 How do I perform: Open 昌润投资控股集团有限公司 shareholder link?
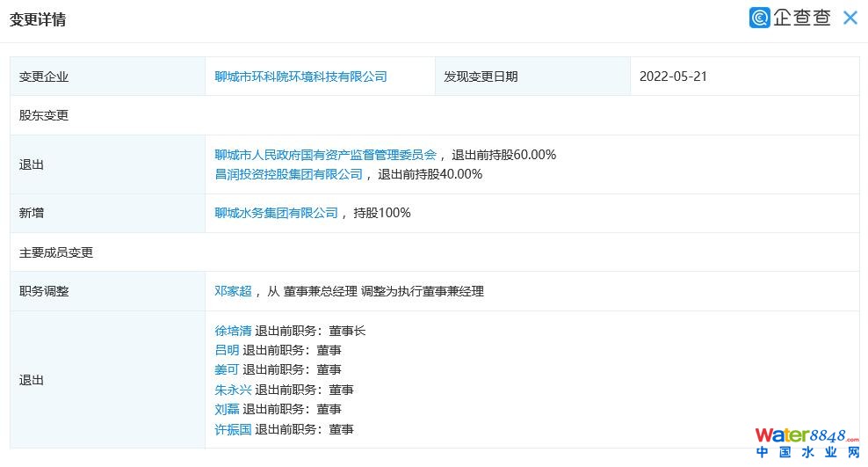pyautogui.click(x=288, y=174)
